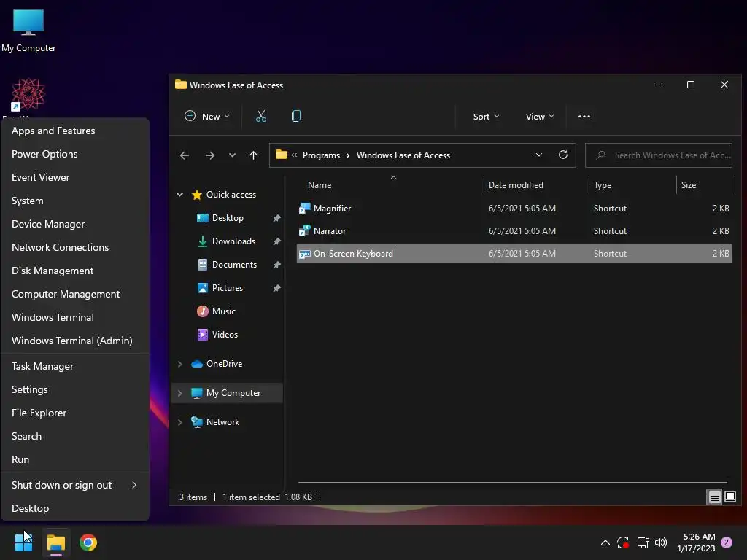Open the volume speaker tray icon
This screenshot has height=560, width=747.
(661, 542)
